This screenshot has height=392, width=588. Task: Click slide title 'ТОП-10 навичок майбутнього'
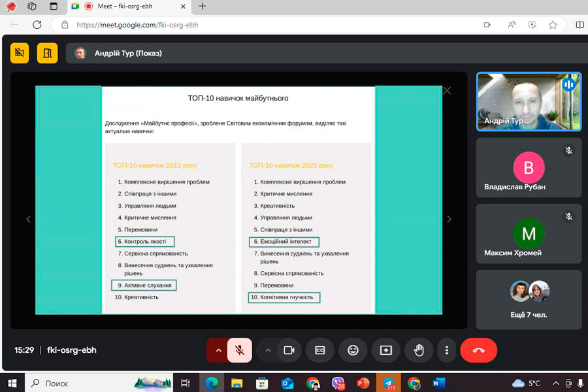[x=238, y=98]
